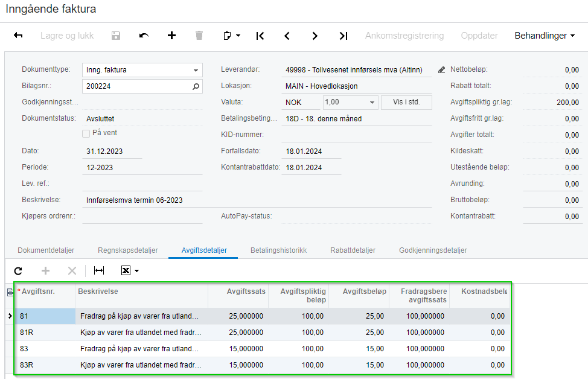Click the Bilagsnr. search magnifier icon
Viewport: 588px width, 379px height.
[x=196, y=86]
